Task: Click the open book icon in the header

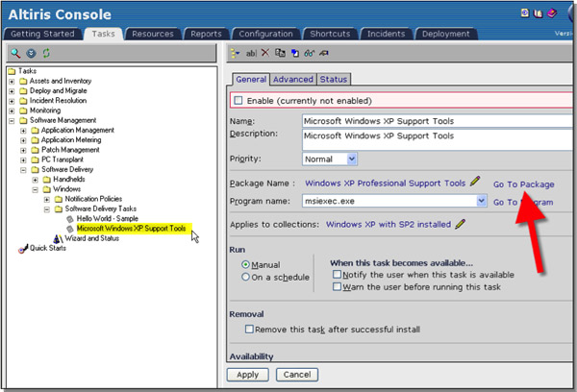Action: click(x=538, y=13)
